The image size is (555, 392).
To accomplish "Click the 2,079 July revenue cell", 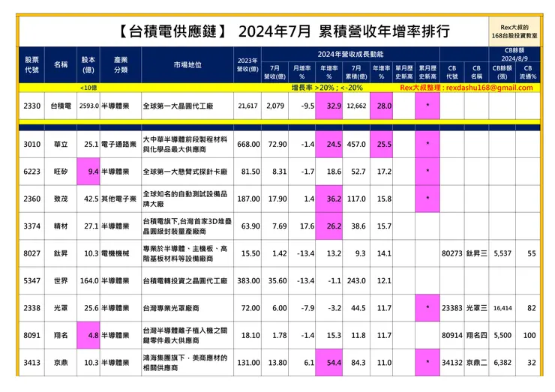I will [x=275, y=106].
